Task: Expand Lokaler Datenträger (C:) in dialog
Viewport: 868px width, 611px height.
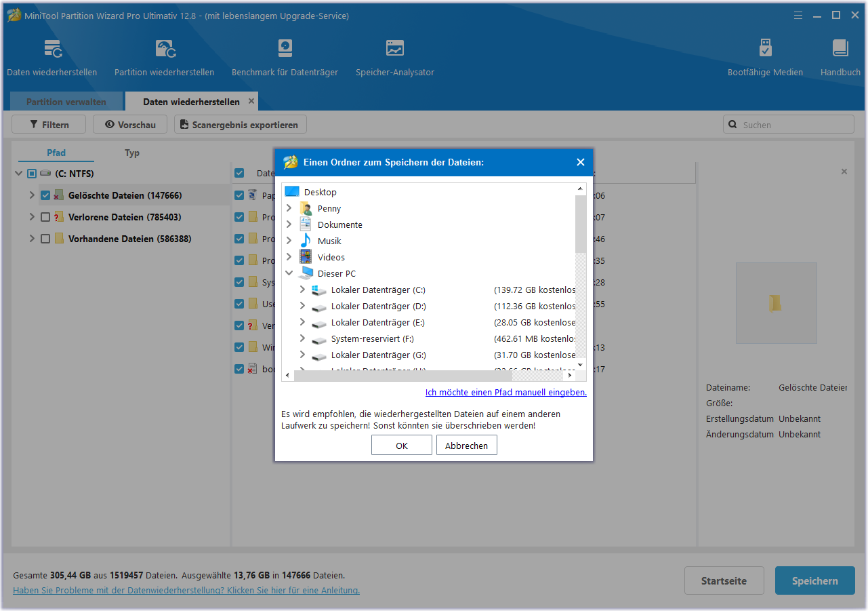Action: [303, 290]
